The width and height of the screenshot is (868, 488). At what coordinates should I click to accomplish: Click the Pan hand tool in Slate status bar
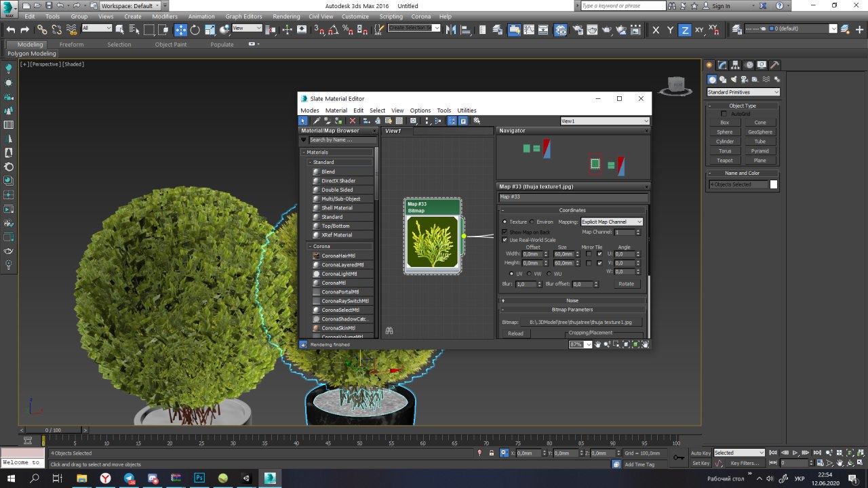pyautogui.click(x=597, y=344)
